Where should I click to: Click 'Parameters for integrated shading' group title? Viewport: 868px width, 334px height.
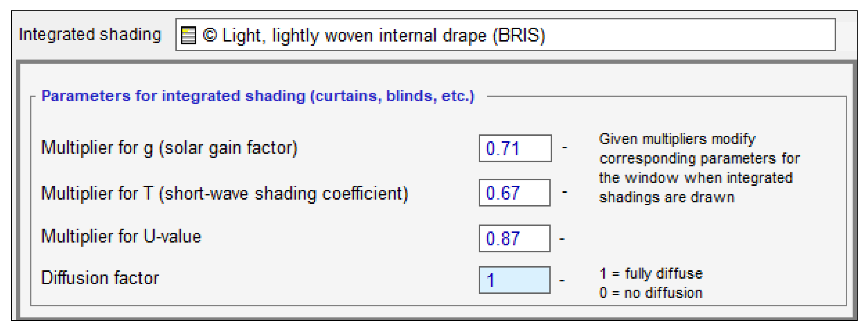[x=258, y=96]
